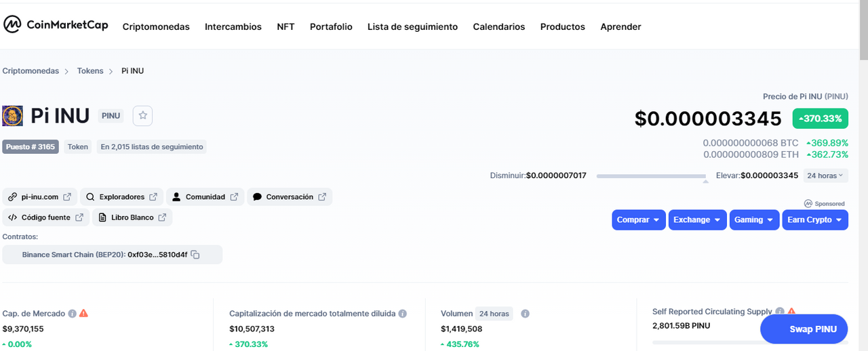
Task: Click code brackets icon in Código fuente
Action: pos(12,218)
